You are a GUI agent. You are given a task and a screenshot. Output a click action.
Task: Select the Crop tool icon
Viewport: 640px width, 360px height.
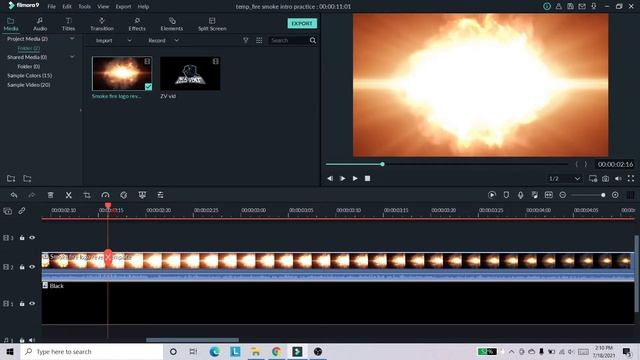click(x=87, y=195)
